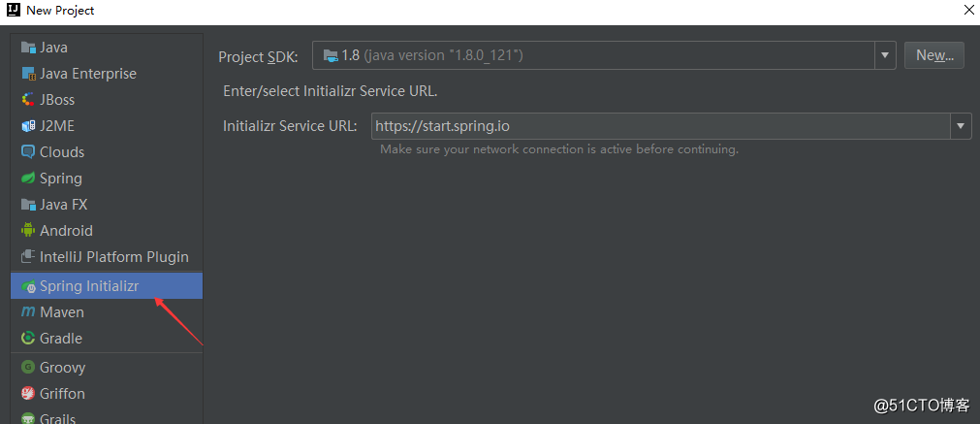This screenshot has height=424, width=980.
Task: Click the Java Enterprise icon
Action: 28,74
